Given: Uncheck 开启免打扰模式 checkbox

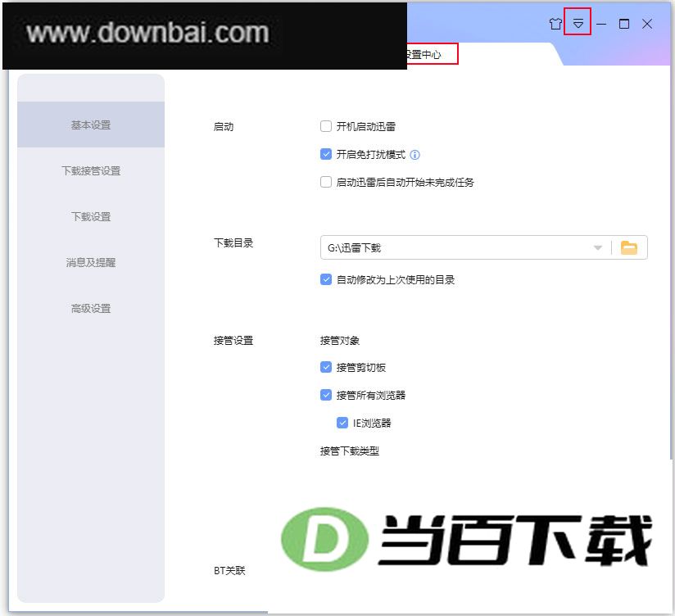Looking at the screenshot, I should [326, 154].
